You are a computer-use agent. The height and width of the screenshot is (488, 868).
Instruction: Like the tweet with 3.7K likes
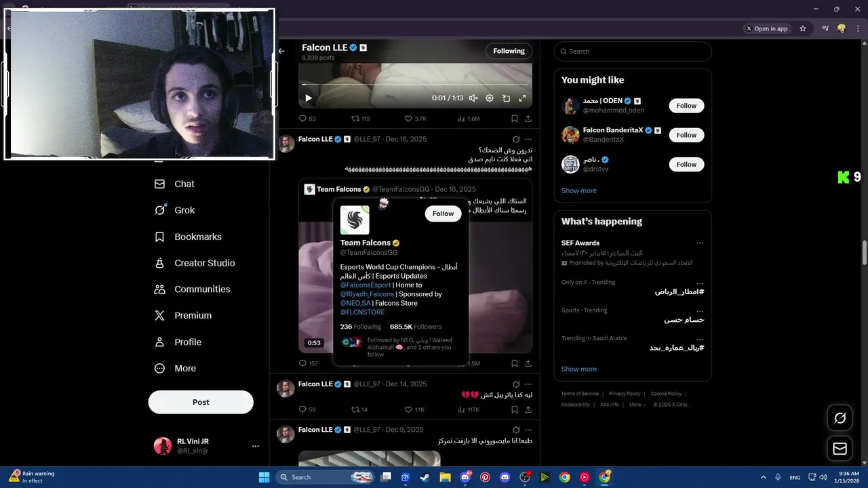coord(415,119)
